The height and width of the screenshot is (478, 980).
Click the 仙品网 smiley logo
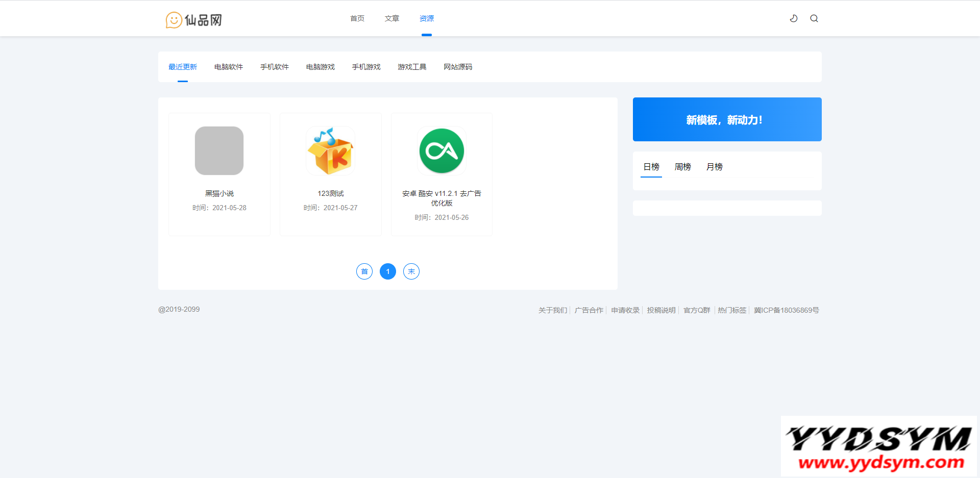coord(194,20)
